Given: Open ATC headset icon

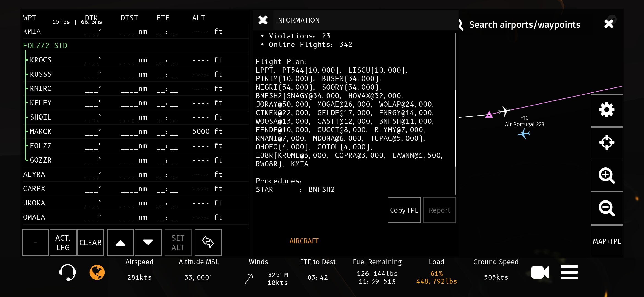Looking at the screenshot, I should tap(67, 272).
